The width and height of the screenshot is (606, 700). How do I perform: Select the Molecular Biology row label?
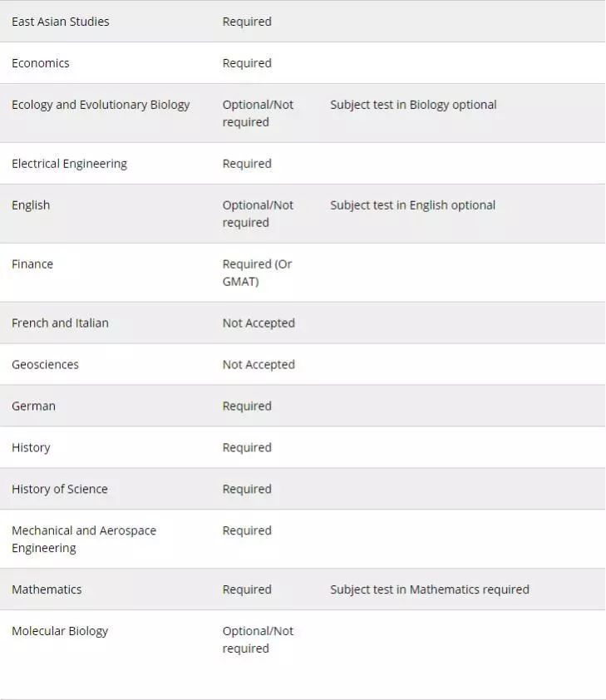pos(60,631)
